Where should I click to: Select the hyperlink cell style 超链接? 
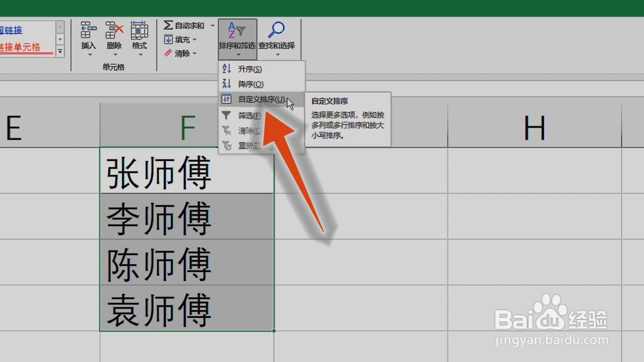11,30
